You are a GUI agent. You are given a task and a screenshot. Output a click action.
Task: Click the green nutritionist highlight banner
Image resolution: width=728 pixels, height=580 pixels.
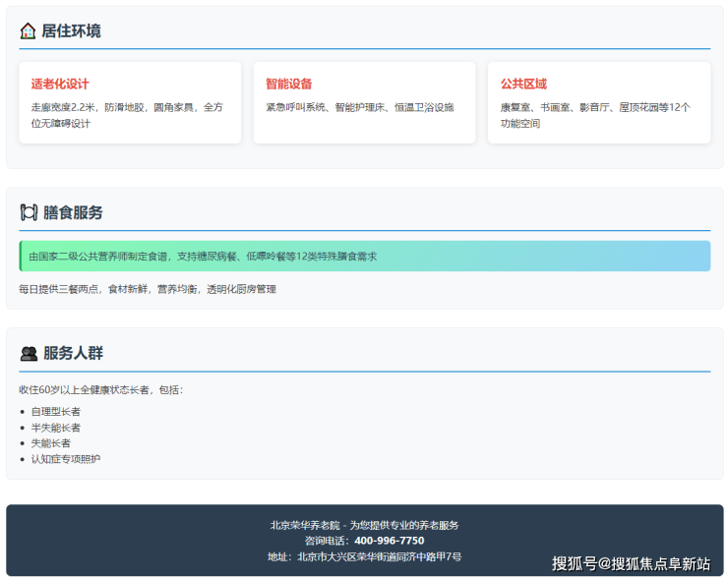click(365, 256)
